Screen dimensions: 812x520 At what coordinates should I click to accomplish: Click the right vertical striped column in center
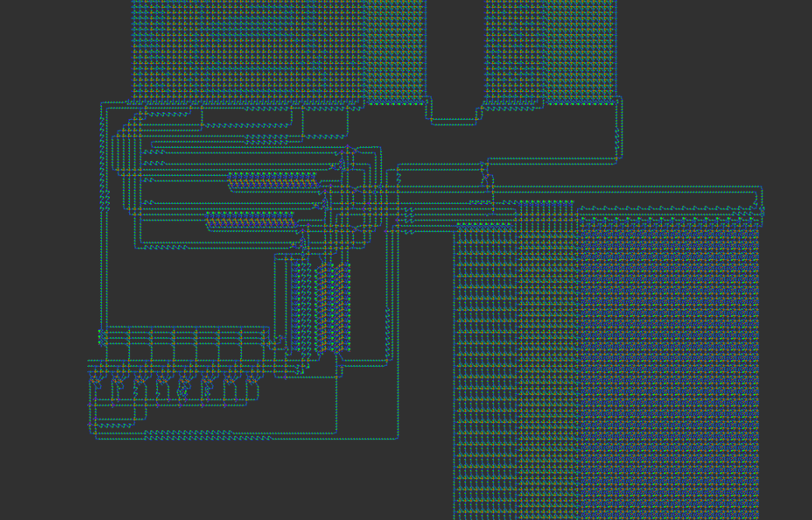(x=333, y=307)
